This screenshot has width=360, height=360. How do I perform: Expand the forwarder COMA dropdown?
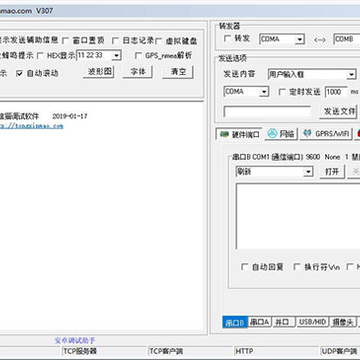pos(282,39)
